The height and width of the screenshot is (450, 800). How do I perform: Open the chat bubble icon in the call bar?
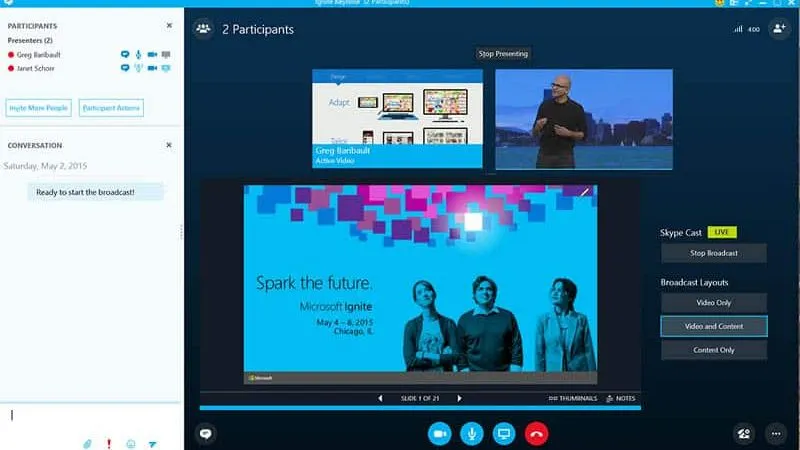click(x=206, y=434)
